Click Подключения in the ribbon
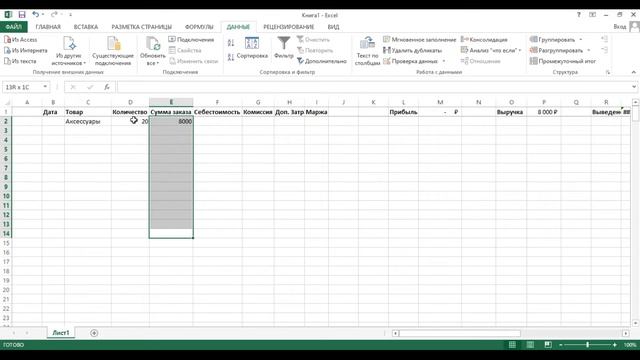 tap(191, 40)
